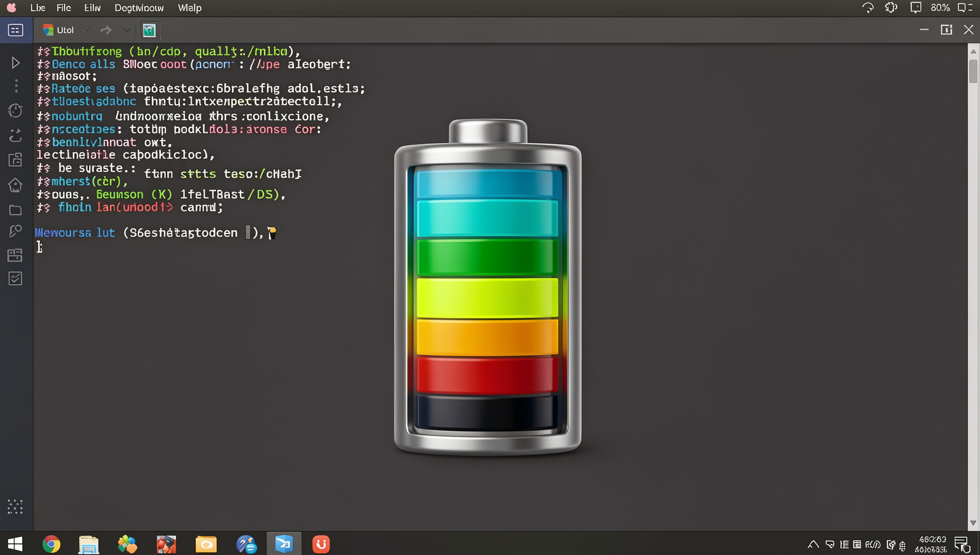Expand the dropdown arrow next to Utol
Screen dimensions: 980x555
coord(86,30)
